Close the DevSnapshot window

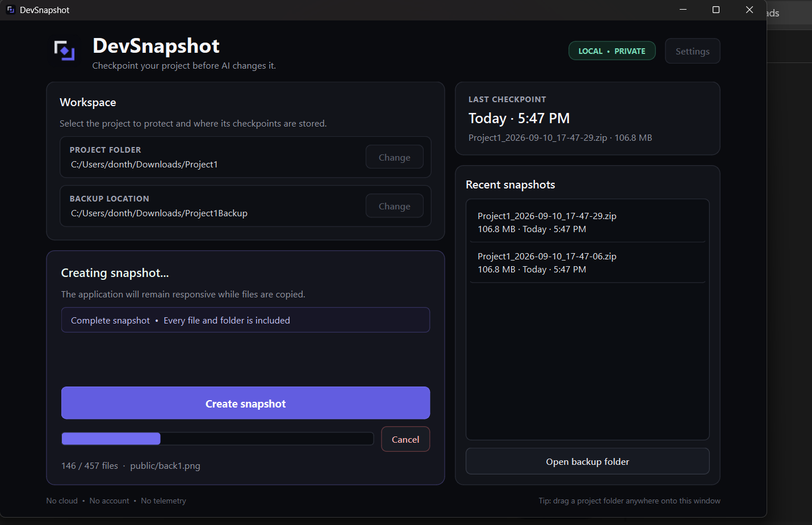(750, 10)
